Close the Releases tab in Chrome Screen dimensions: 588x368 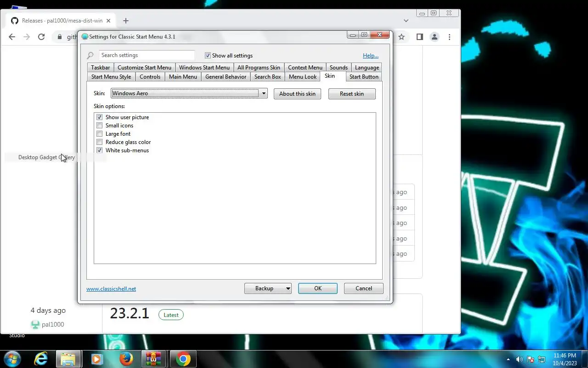(109, 21)
